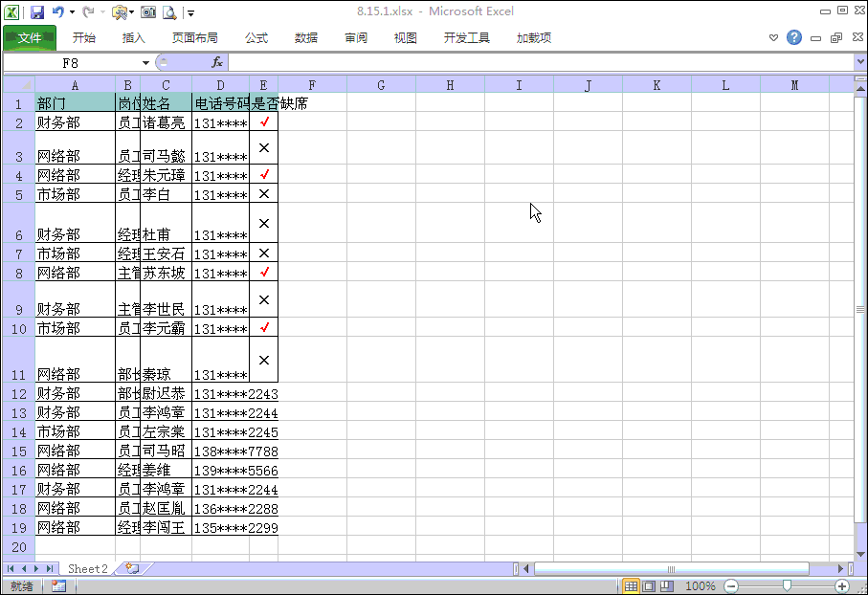Click the insert function fx icon
868x595 pixels.
coord(217,62)
